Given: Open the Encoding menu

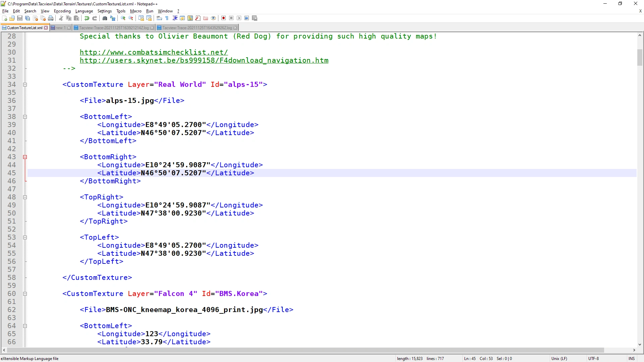Looking at the screenshot, I should 62,11.
